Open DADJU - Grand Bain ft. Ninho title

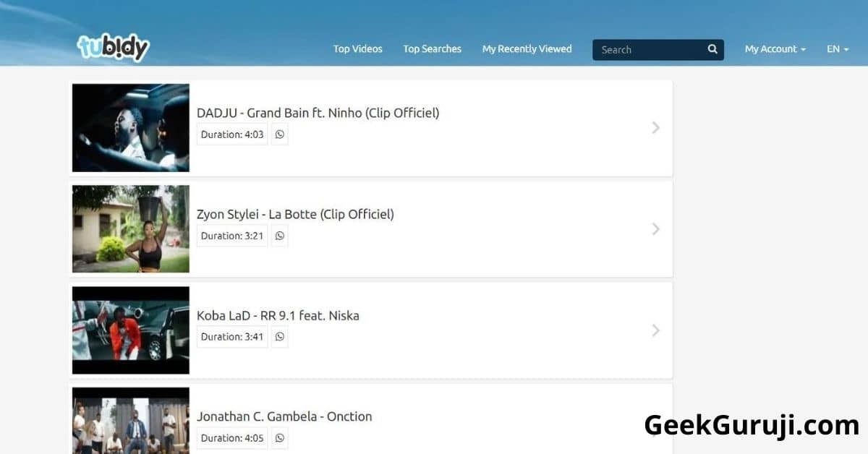[318, 113]
